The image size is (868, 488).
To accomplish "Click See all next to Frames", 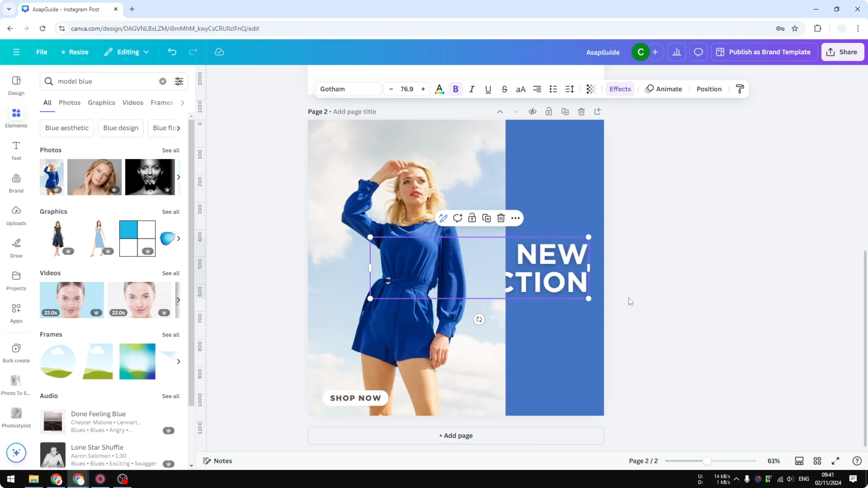I will point(171,335).
